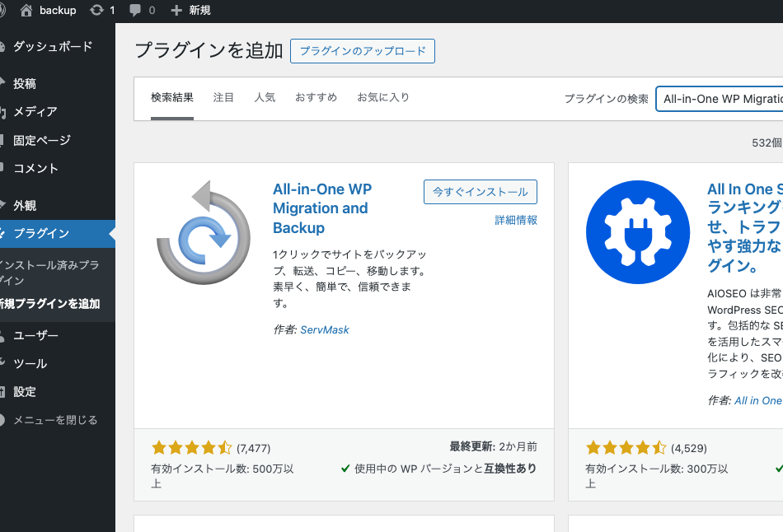
Task: Switch to the 人気 tab
Action: click(x=265, y=98)
